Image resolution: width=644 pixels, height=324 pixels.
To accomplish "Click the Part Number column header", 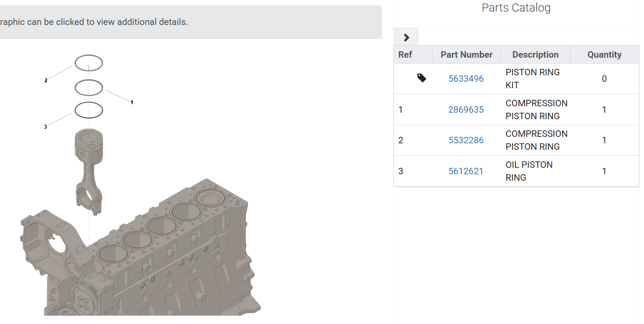I will pyautogui.click(x=466, y=55).
